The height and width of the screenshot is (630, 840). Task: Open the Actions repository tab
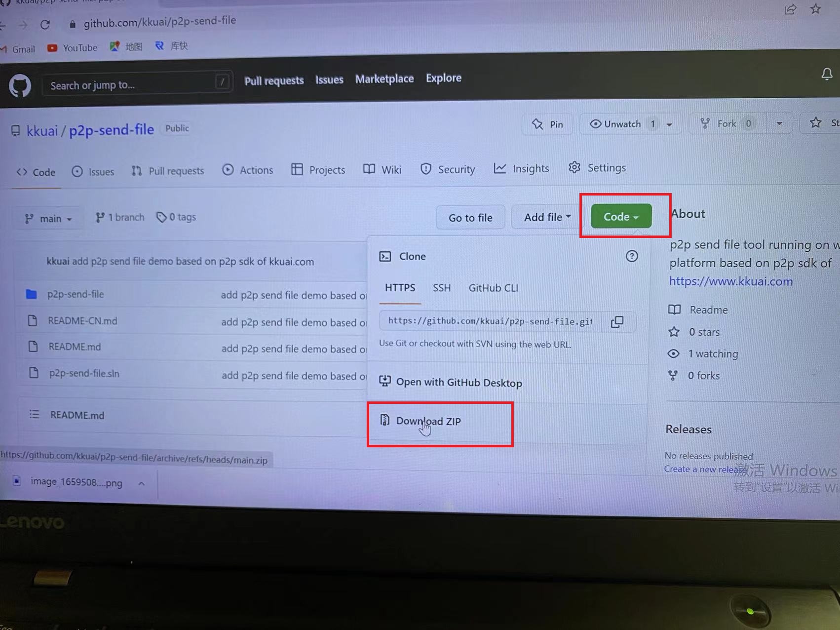(x=248, y=170)
